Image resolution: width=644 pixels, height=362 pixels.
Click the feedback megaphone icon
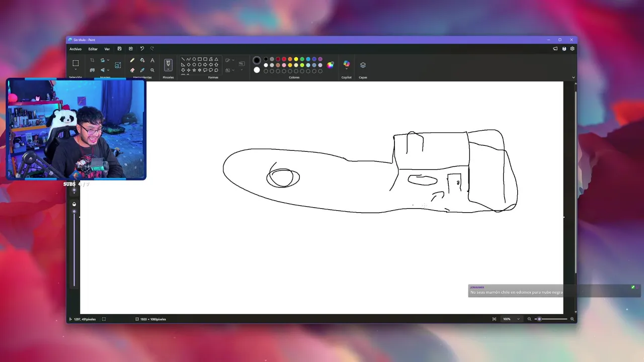tap(555, 49)
